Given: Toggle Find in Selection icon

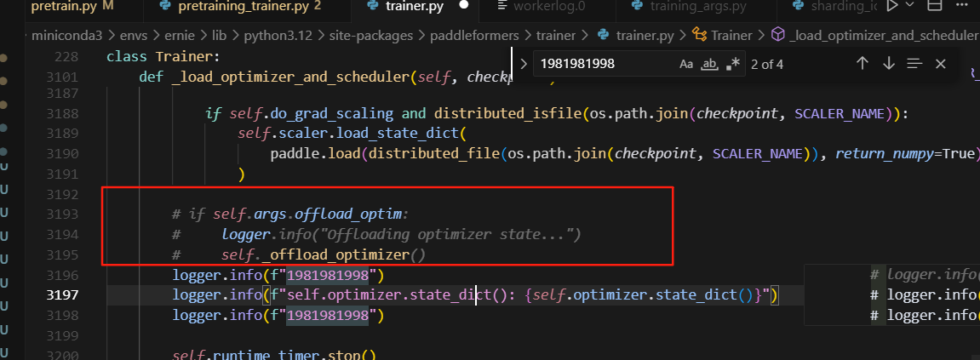Looking at the screenshot, I should 914,64.
